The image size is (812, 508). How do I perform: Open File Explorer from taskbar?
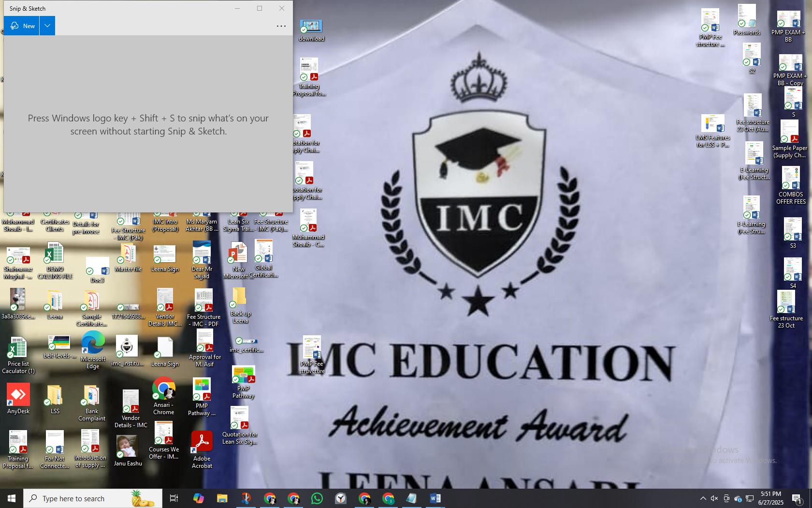222,498
